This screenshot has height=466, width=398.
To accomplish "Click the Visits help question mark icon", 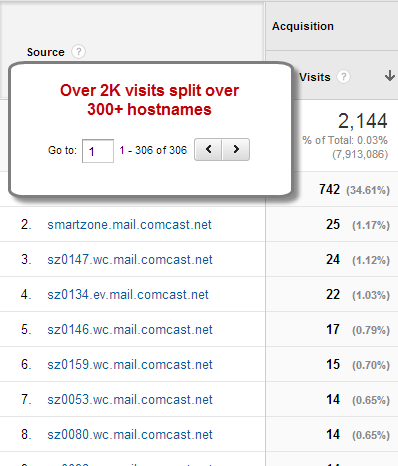I will click(x=343, y=77).
